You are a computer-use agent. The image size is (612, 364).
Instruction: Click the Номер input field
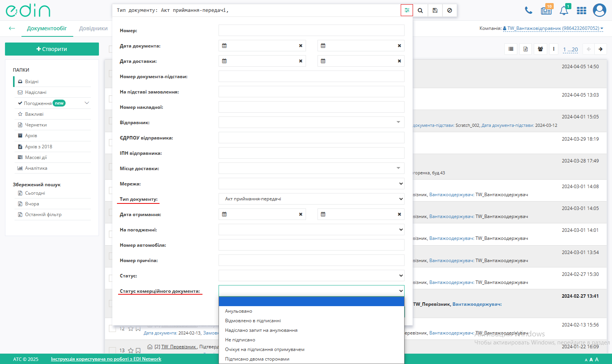[311, 30]
